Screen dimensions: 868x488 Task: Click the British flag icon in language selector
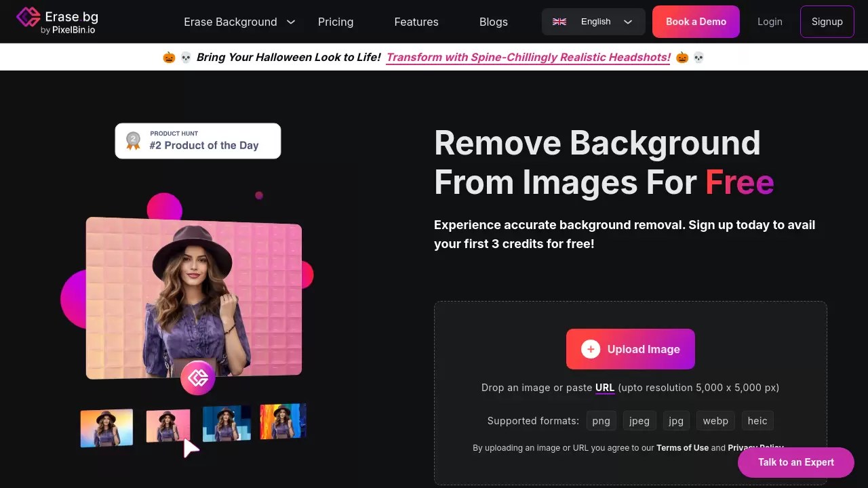tap(559, 21)
